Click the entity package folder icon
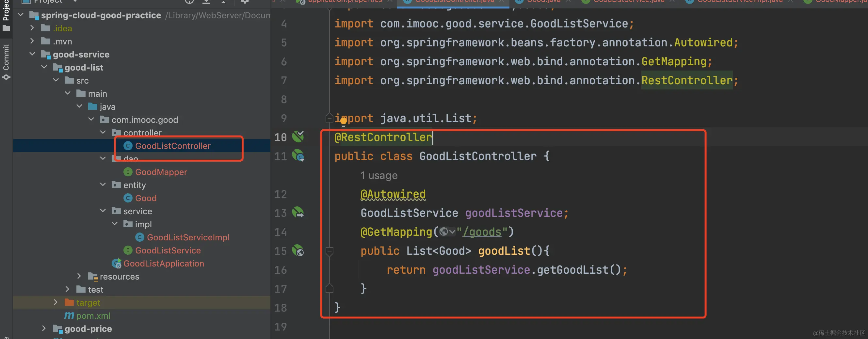This screenshot has width=868, height=339. tap(116, 185)
